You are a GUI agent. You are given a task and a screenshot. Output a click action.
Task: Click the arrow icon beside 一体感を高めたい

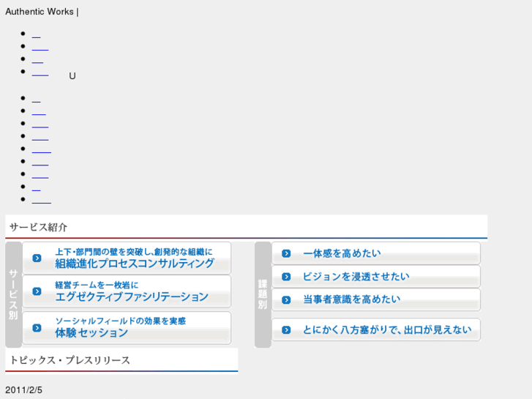coord(286,253)
